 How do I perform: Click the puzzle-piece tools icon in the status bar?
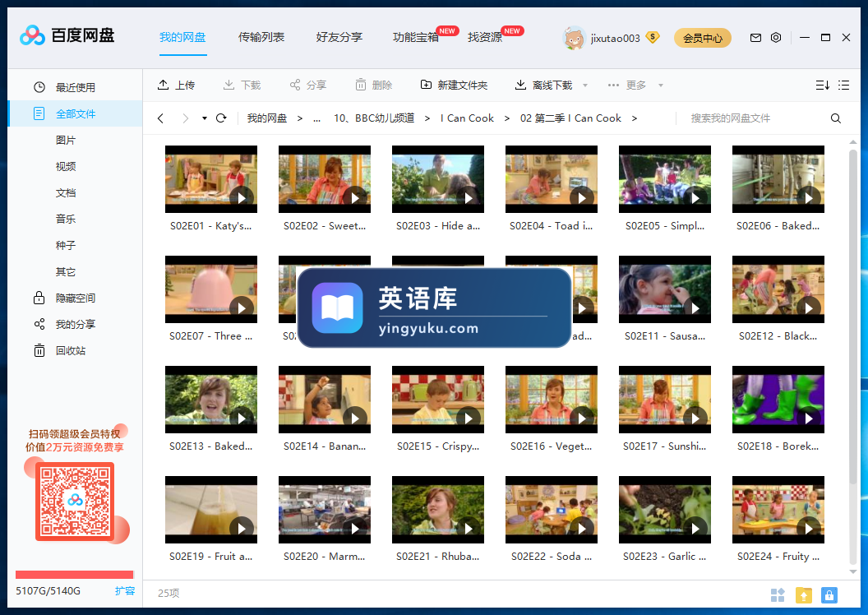coord(778,595)
